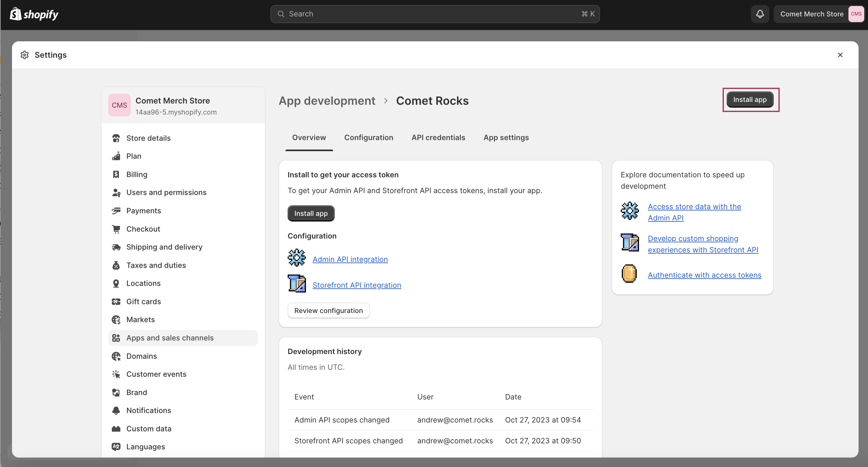868x467 pixels.
Task: Select the App settings tab
Action: 506,138
